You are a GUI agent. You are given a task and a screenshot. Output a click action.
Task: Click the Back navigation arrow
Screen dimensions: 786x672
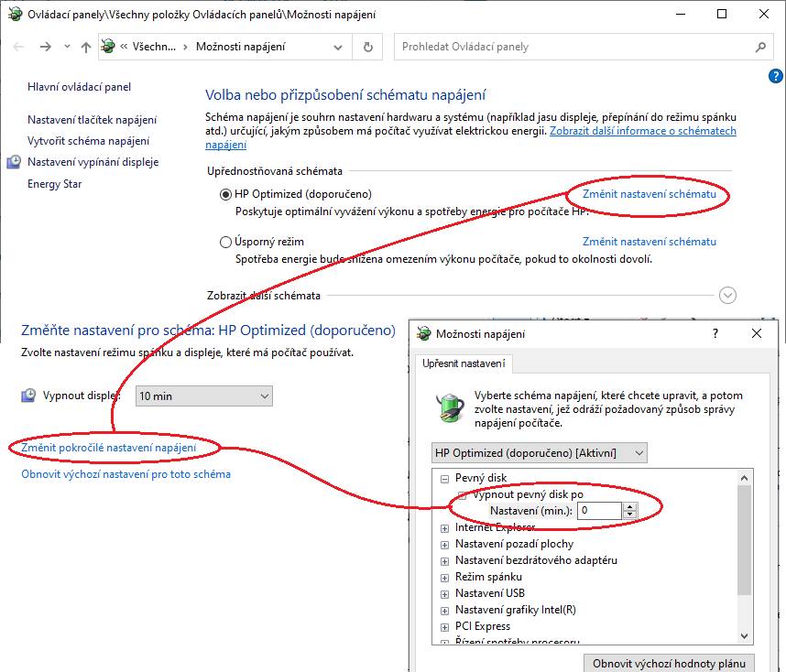(18, 47)
